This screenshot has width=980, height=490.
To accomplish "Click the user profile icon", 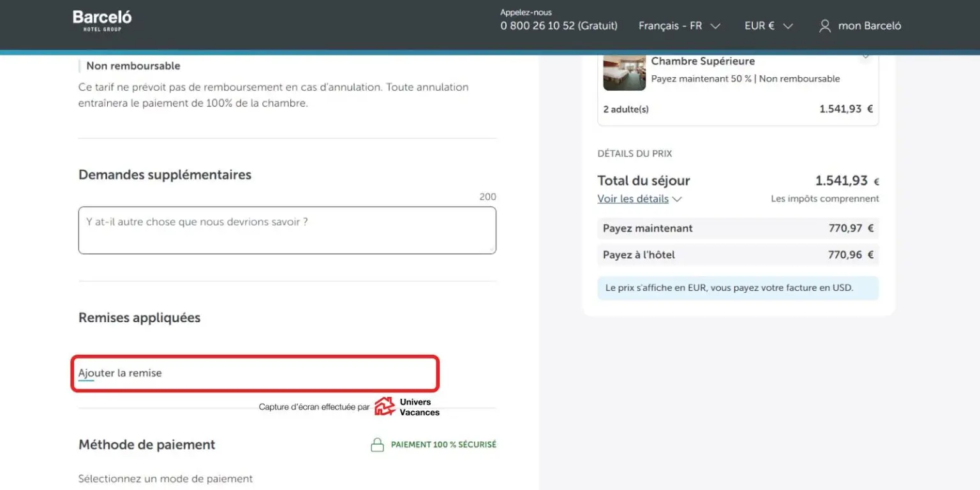I will click(x=825, y=26).
